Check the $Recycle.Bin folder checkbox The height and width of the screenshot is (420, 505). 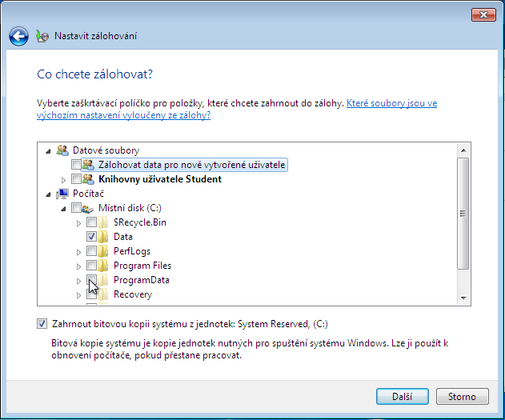(x=91, y=222)
